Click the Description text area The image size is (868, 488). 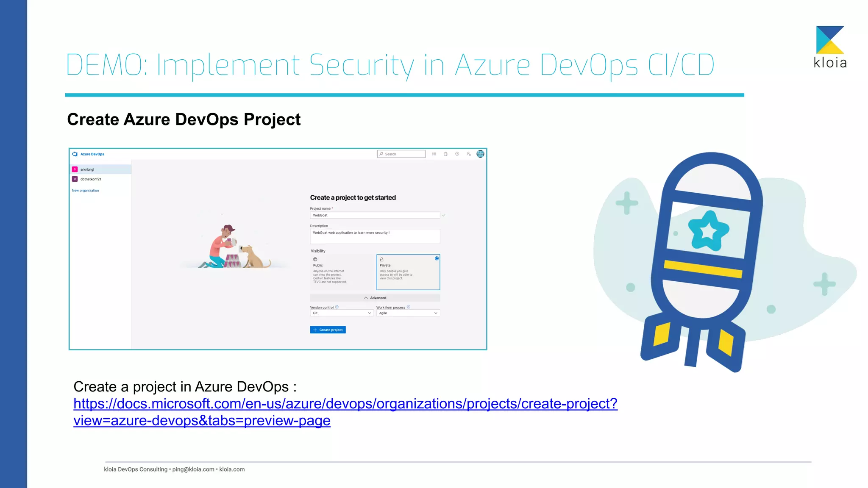(375, 236)
